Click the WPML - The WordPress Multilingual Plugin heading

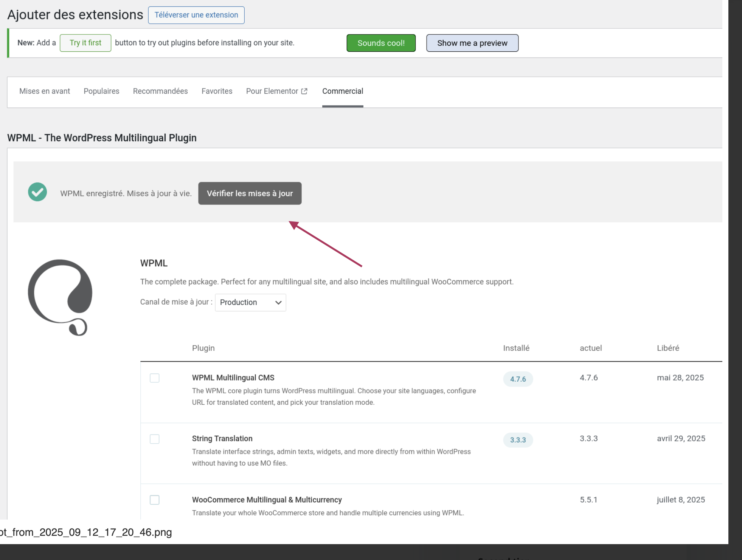click(102, 138)
